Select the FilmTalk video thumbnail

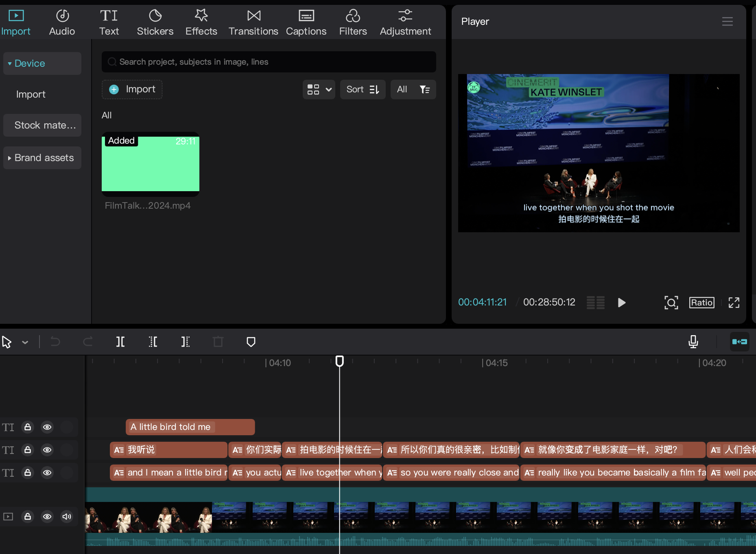click(151, 164)
